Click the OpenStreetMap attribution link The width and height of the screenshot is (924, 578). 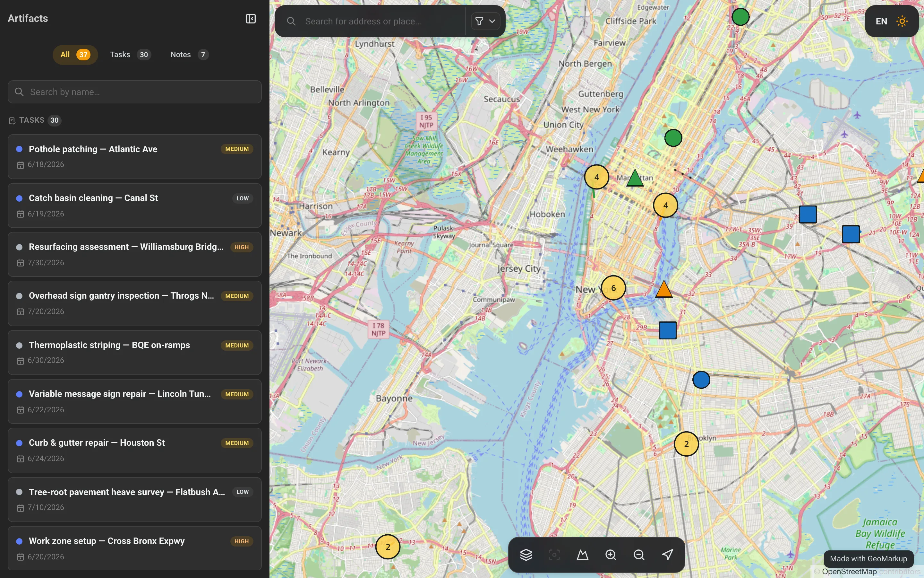click(x=849, y=572)
